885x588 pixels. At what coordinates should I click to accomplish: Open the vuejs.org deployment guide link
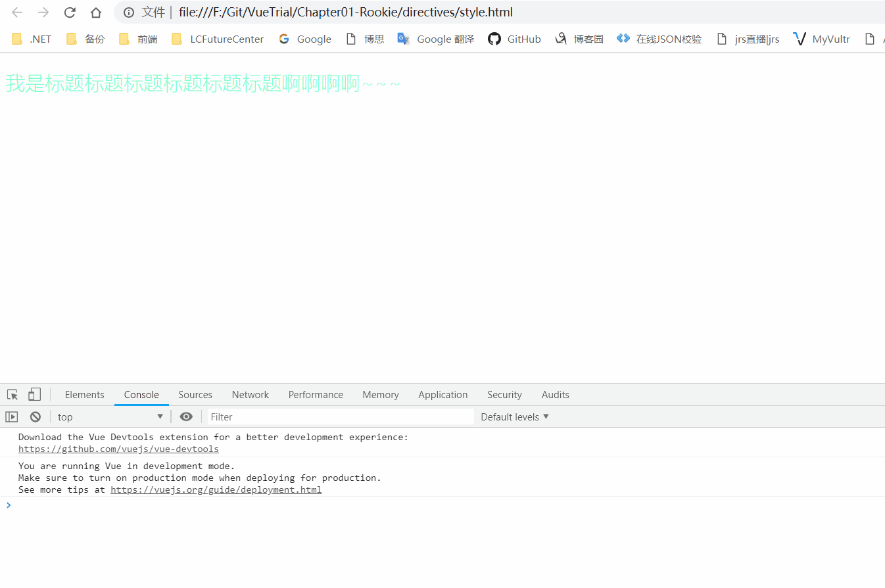[216, 490]
